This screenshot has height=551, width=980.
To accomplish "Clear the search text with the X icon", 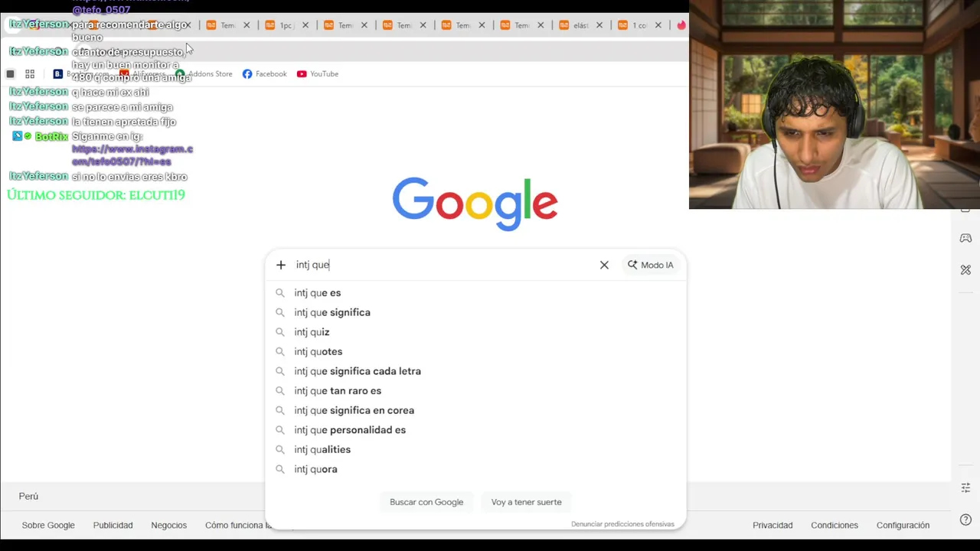I will pos(604,265).
